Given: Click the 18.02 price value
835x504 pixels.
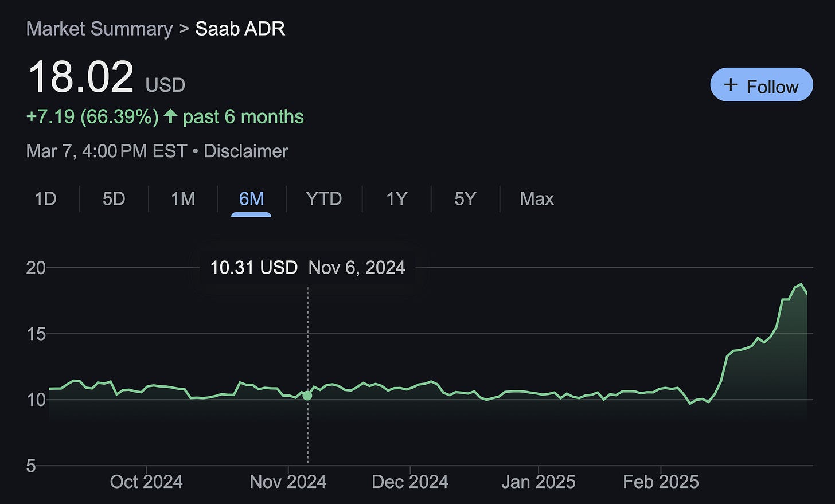Looking at the screenshot, I should (81, 76).
